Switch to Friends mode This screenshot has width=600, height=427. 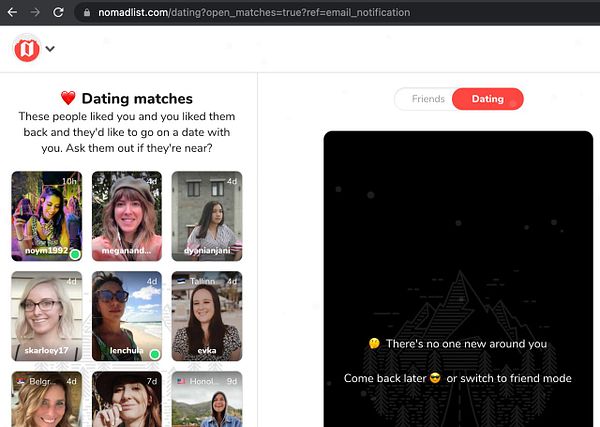428,99
